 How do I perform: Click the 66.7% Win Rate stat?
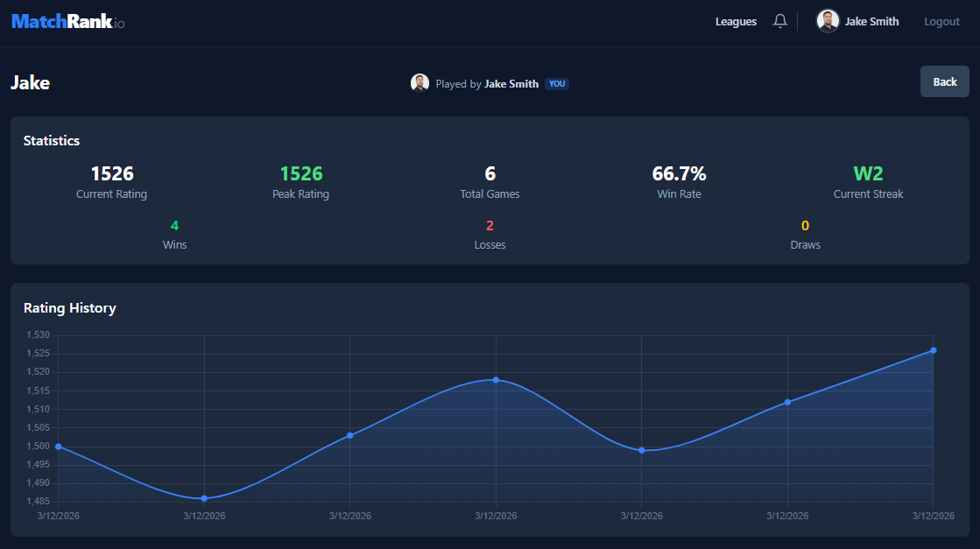pyautogui.click(x=679, y=173)
